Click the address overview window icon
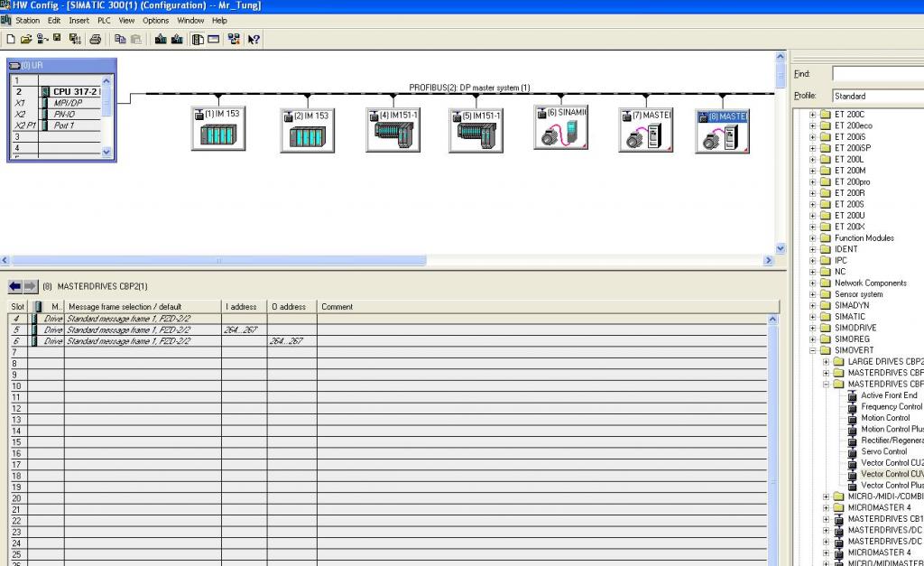Viewport: 924px width, 566px height. click(213, 39)
